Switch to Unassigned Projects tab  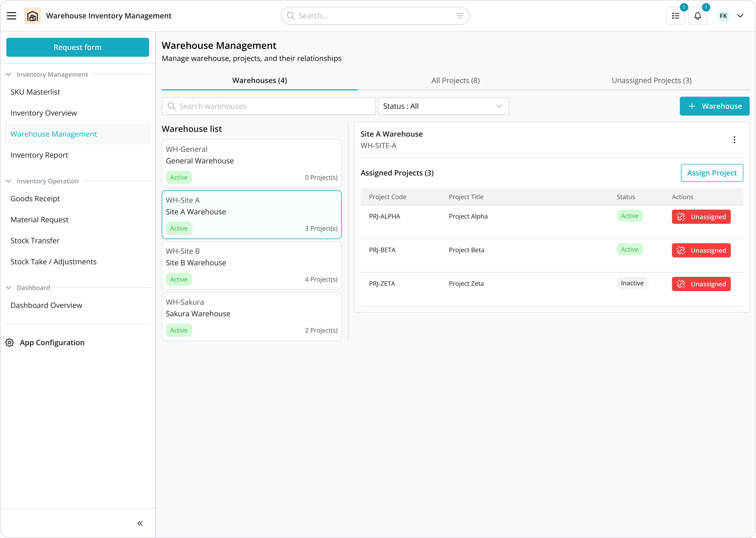pos(651,81)
